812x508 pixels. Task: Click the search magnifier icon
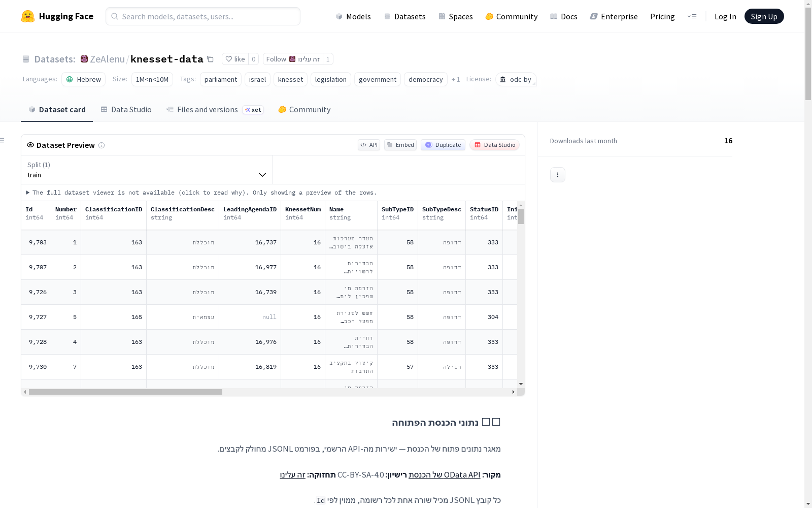115,16
